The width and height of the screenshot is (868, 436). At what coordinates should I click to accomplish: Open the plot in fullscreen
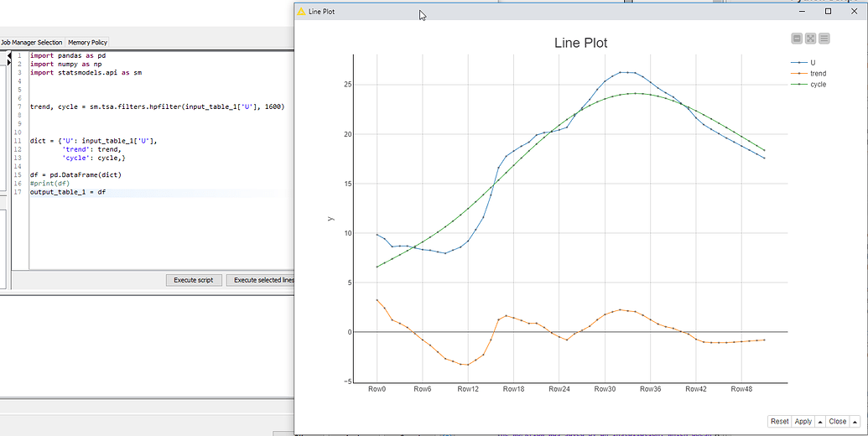click(x=810, y=39)
